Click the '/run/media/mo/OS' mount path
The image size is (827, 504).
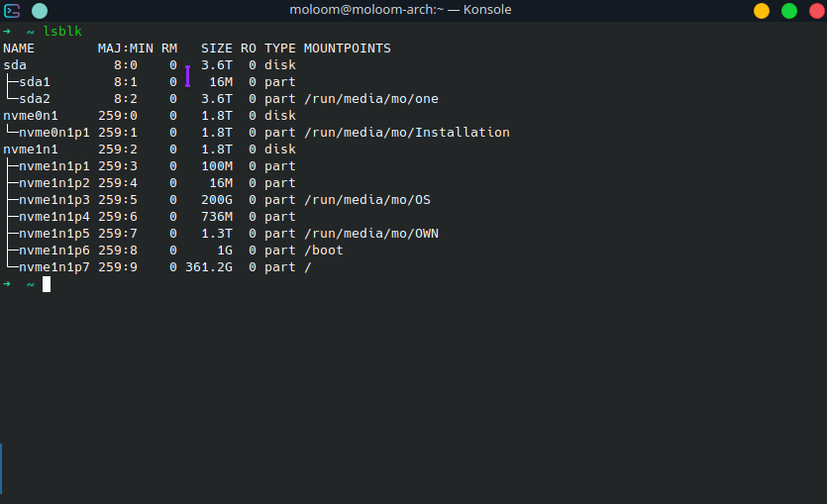point(366,200)
